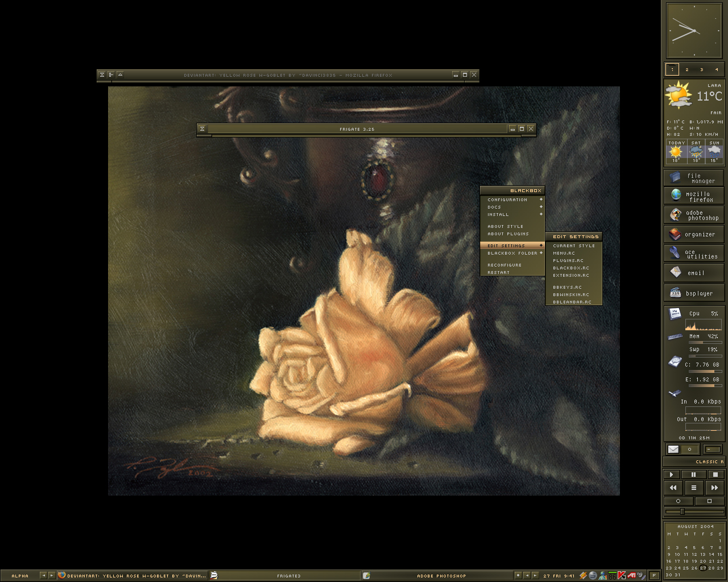The width and height of the screenshot is (728, 582).
Task: Click the media player volume slider
Action: [694, 512]
